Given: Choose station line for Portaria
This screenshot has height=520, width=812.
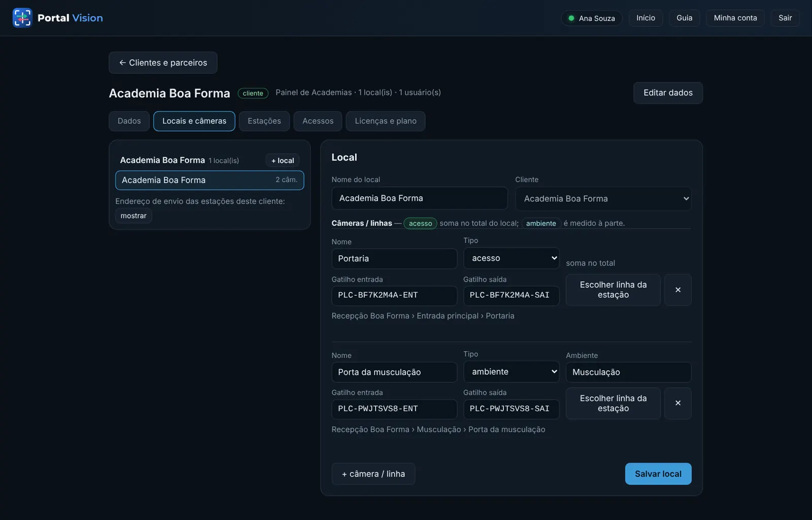Looking at the screenshot, I should (x=613, y=290).
